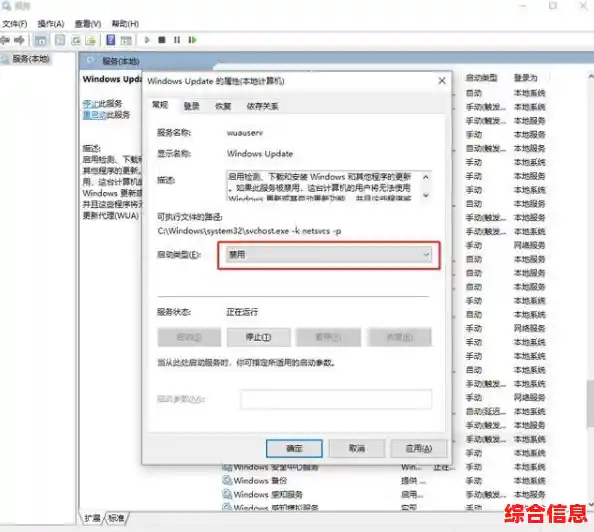
Task: Toggle the show/hide console tree icon
Action: [x=41, y=40]
